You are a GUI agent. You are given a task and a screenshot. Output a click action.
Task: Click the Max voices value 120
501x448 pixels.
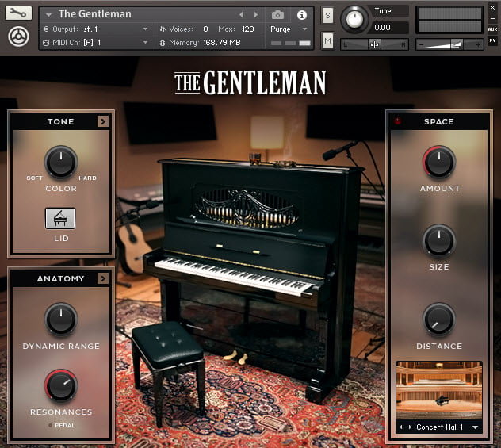pos(248,29)
